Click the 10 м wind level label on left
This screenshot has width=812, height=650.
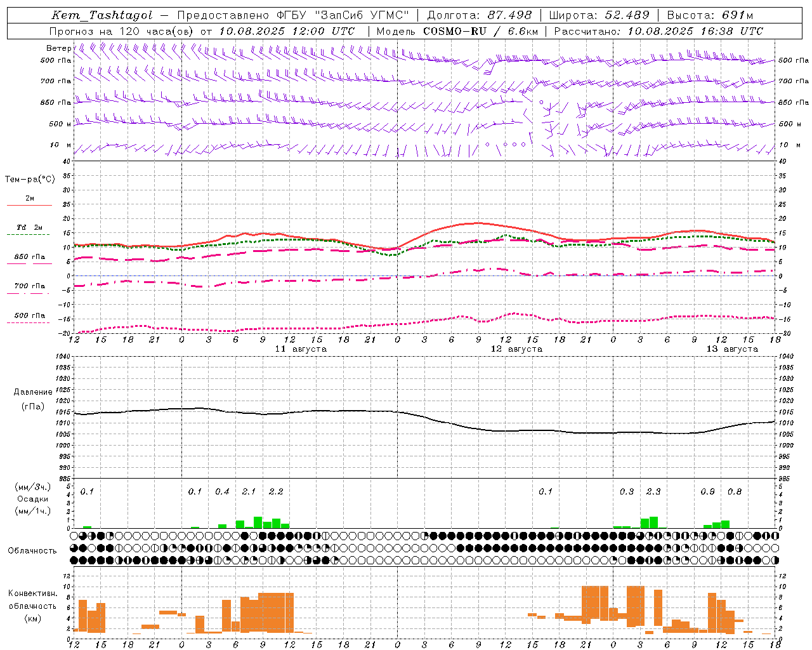point(61,145)
